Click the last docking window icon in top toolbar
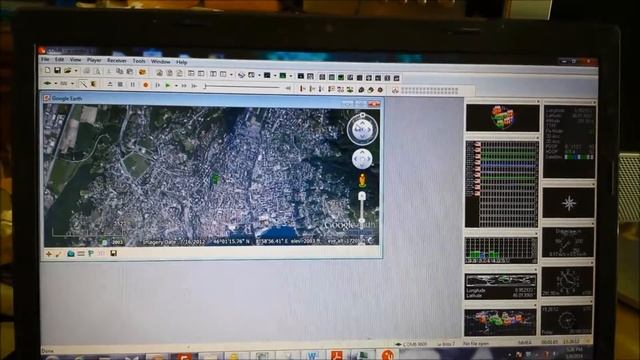 (x=396, y=78)
